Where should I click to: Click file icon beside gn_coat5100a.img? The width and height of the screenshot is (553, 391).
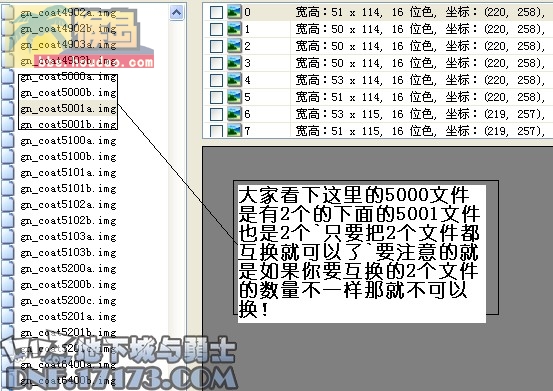[7, 141]
